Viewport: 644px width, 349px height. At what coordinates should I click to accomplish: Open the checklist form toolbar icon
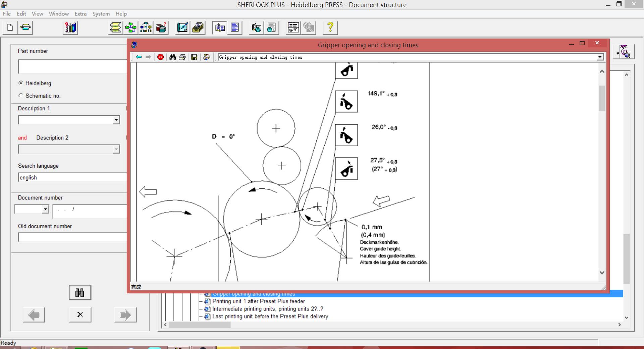coord(293,27)
